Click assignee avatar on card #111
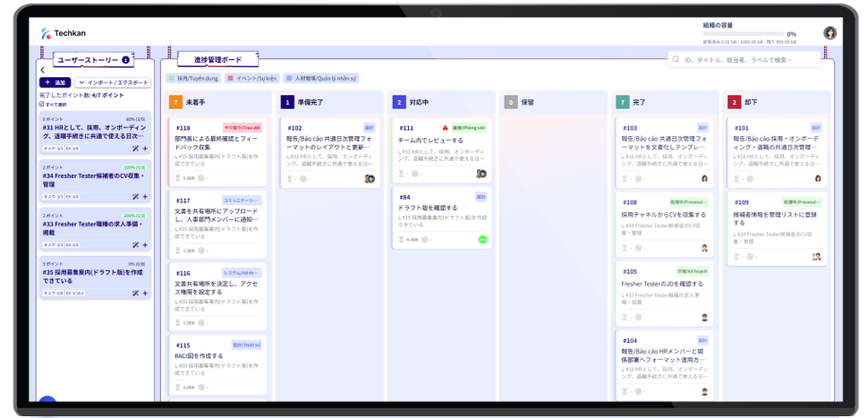 (x=481, y=174)
